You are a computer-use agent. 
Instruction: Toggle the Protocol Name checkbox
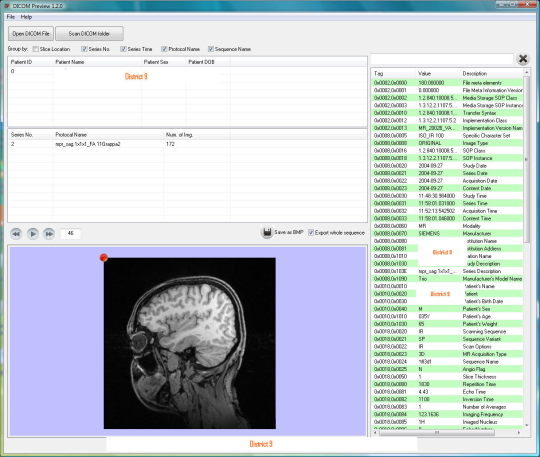pyautogui.click(x=164, y=49)
